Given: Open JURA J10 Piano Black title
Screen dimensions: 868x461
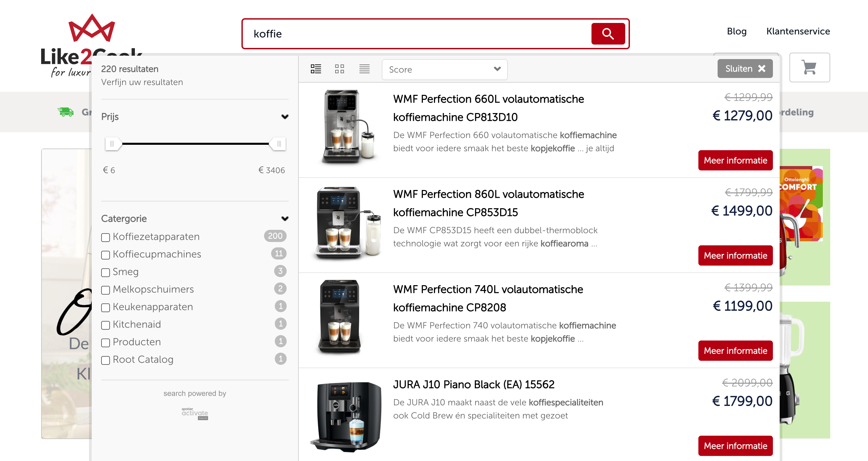Looking at the screenshot, I should click(474, 384).
